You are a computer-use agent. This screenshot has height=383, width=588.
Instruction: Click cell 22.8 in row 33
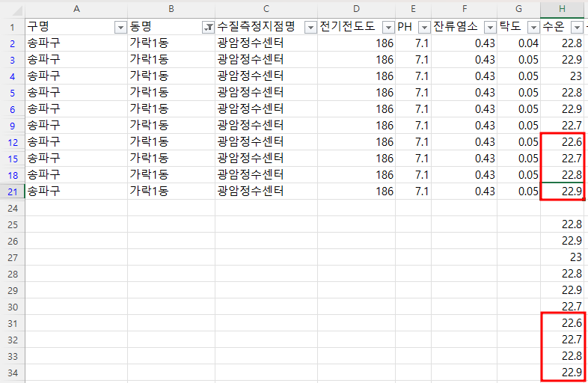click(572, 356)
